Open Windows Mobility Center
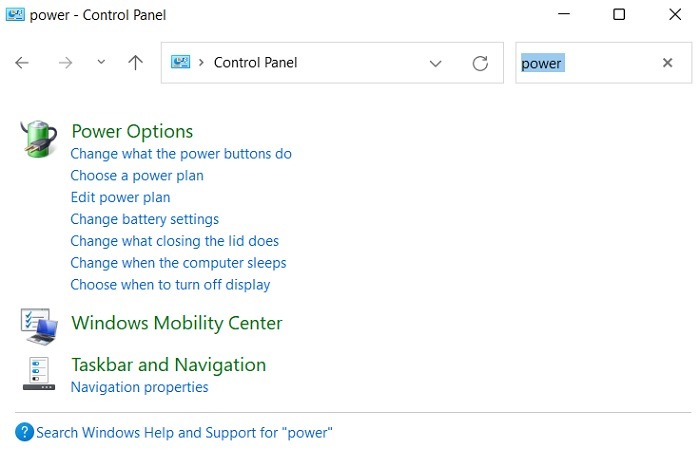This screenshot has height=467, width=700. [x=177, y=323]
